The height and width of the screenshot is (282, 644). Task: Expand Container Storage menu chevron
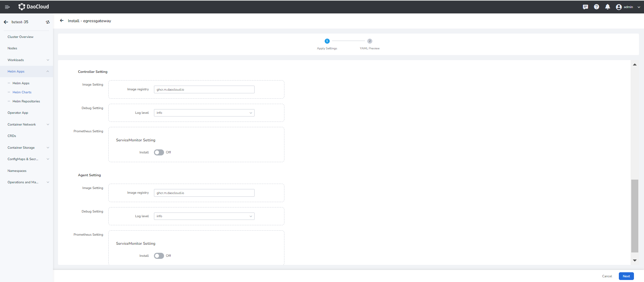tap(48, 148)
